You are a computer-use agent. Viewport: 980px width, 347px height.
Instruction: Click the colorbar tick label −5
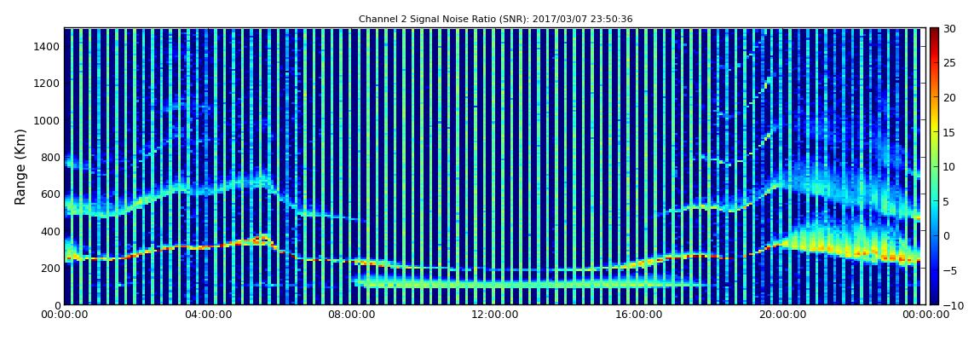pyautogui.click(x=950, y=270)
